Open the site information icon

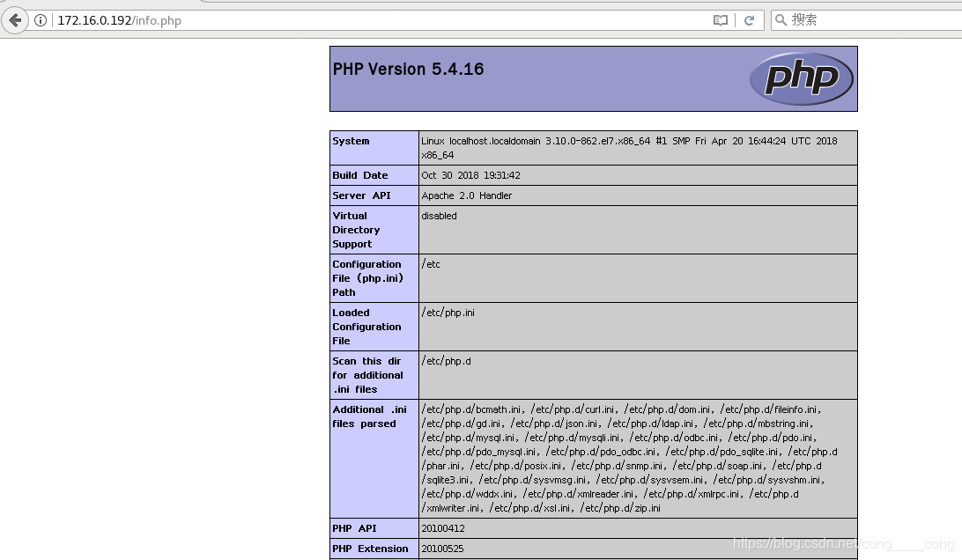pyautogui.click(x=41, y=20)
